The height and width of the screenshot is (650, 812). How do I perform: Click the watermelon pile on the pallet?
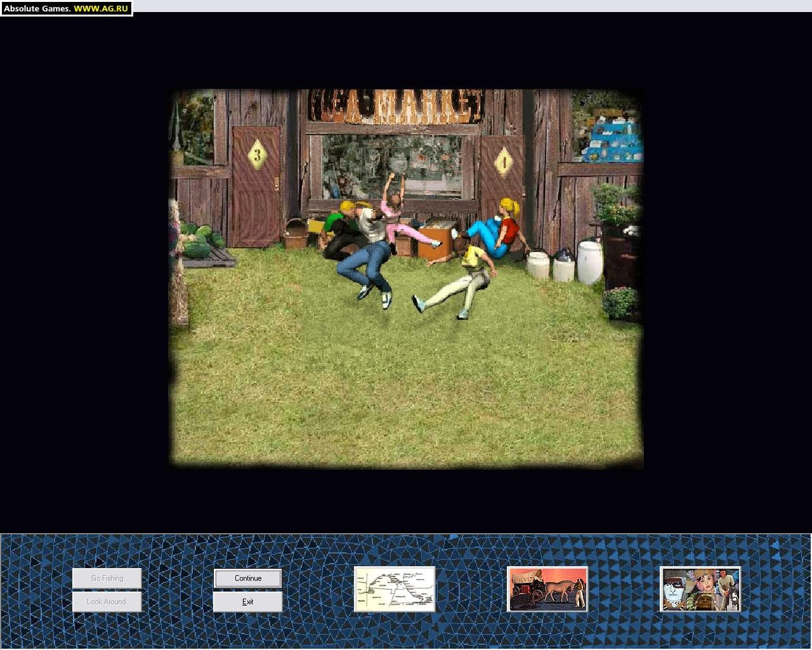click(202, 242)
